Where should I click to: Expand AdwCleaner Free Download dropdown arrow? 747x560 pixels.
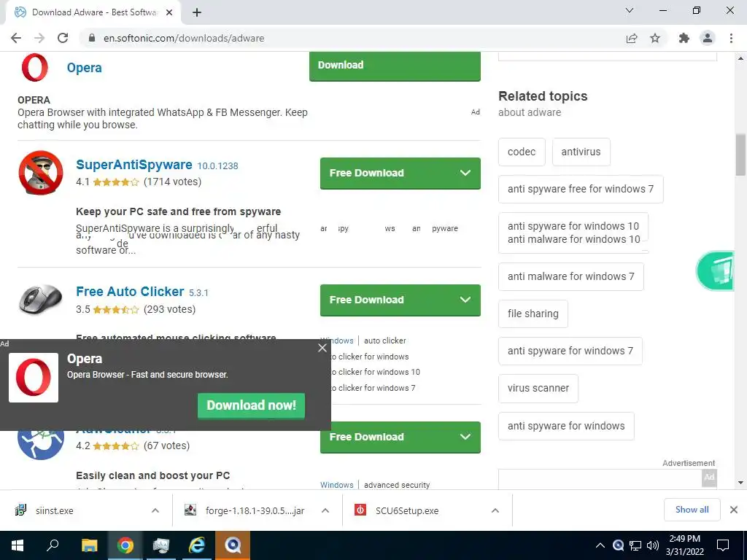tap(465, 437)
